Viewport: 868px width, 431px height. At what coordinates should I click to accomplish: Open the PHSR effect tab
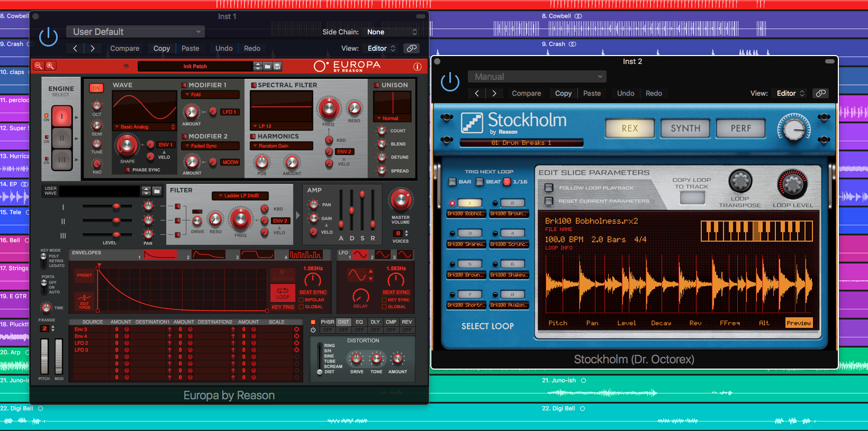[x=328, y=322]
